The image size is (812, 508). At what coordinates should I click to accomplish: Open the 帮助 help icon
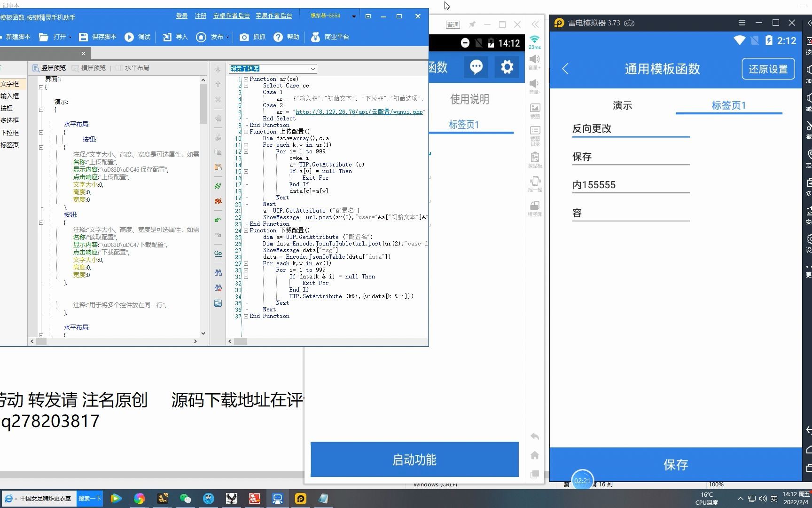(278, 37)
